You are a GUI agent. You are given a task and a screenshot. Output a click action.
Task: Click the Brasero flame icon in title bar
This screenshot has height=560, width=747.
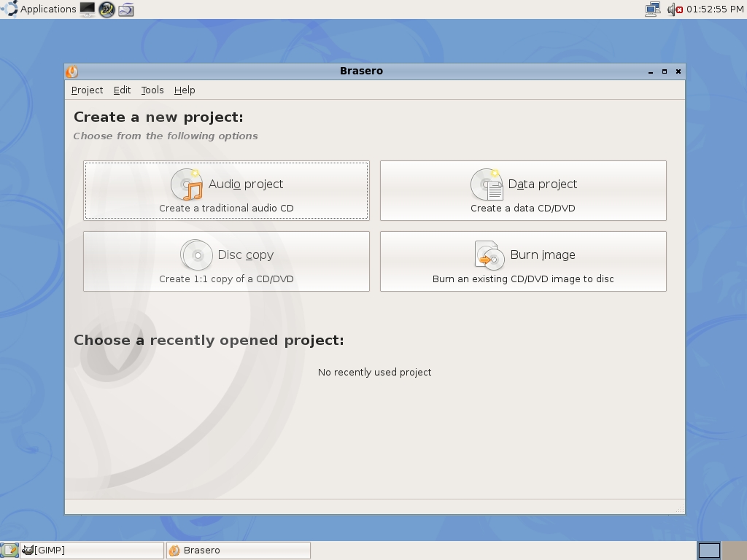pos(72,71)
